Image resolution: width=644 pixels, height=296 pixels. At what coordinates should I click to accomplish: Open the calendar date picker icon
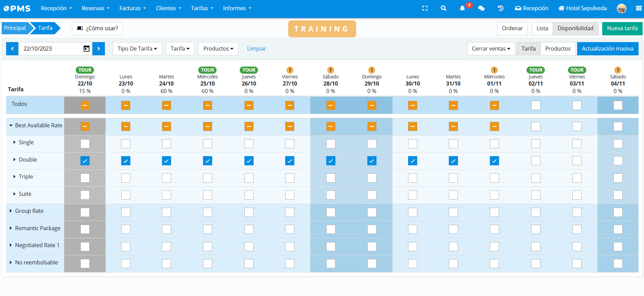click(87, 49)
